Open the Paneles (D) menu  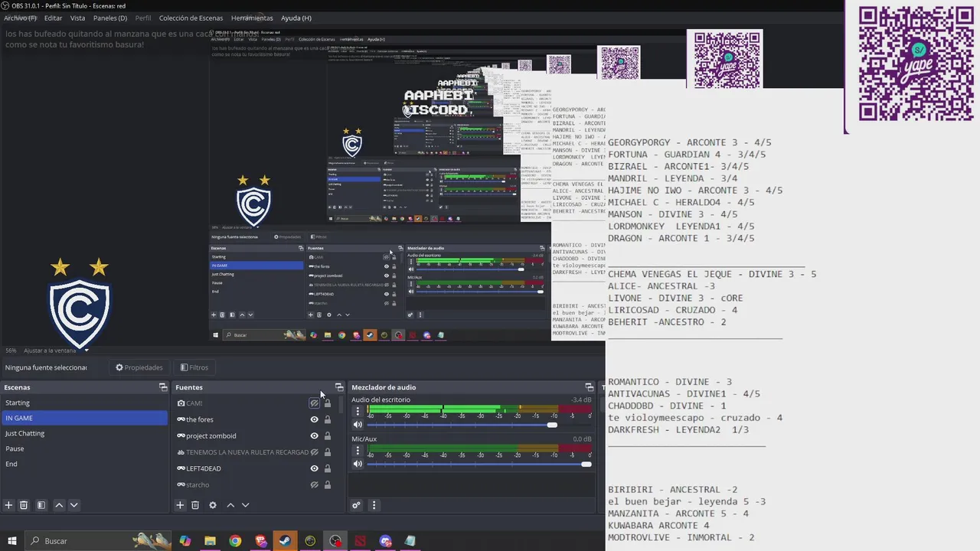coord(110,18)
